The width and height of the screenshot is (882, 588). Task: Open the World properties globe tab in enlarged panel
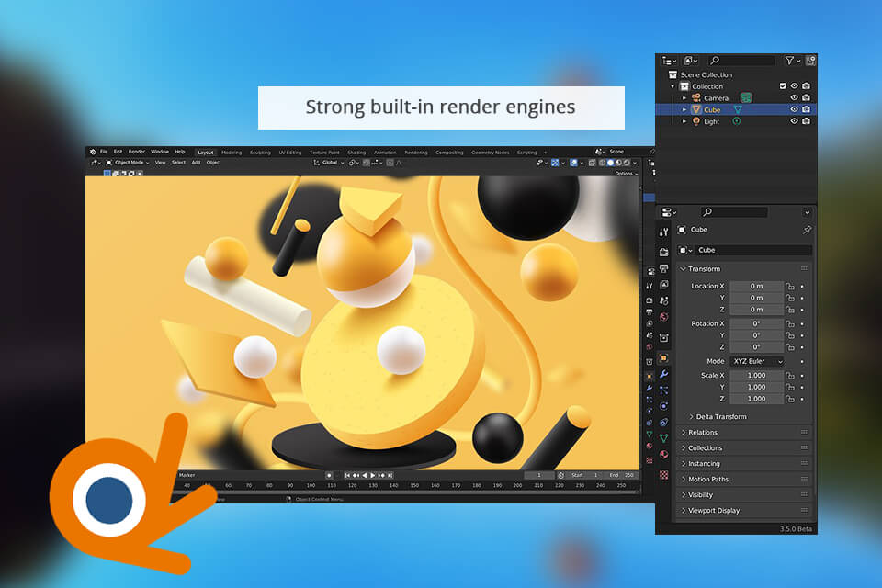click(663, 317)
